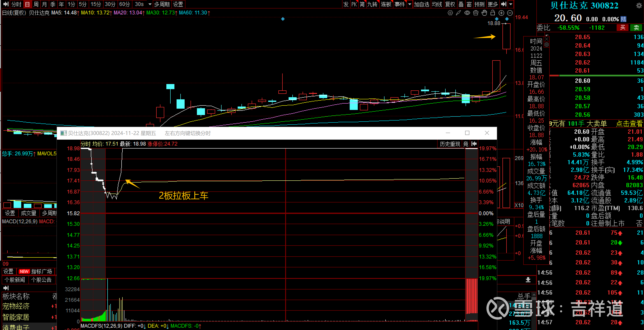Select the 周 weekly period tab
The width and height of the screenshot is (644, 330).
pyautogui.click(x=36, y=4)
